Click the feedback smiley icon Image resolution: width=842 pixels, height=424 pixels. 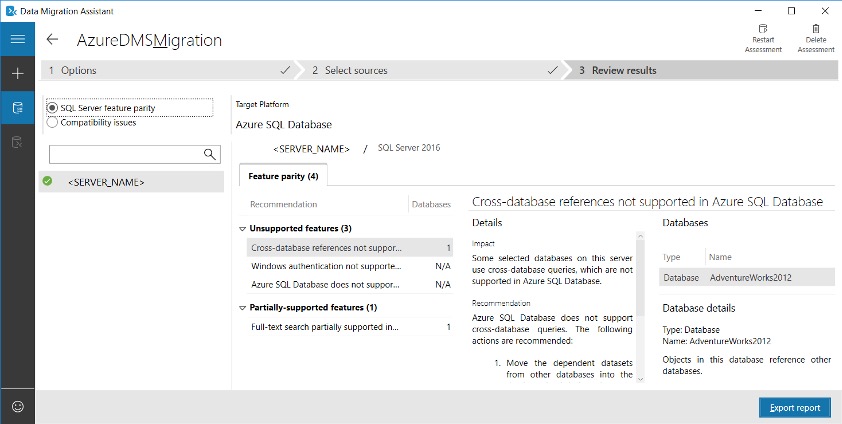coord(17,407)
